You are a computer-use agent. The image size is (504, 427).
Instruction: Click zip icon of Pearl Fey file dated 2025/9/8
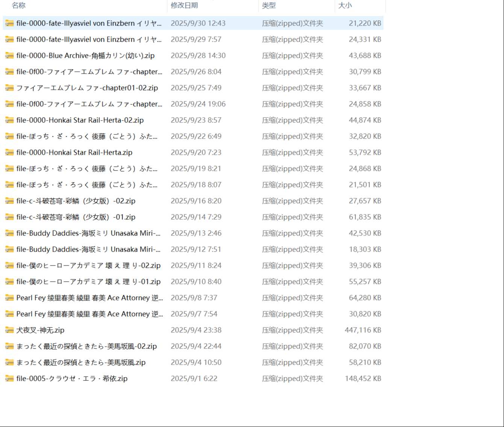point(9,298)
